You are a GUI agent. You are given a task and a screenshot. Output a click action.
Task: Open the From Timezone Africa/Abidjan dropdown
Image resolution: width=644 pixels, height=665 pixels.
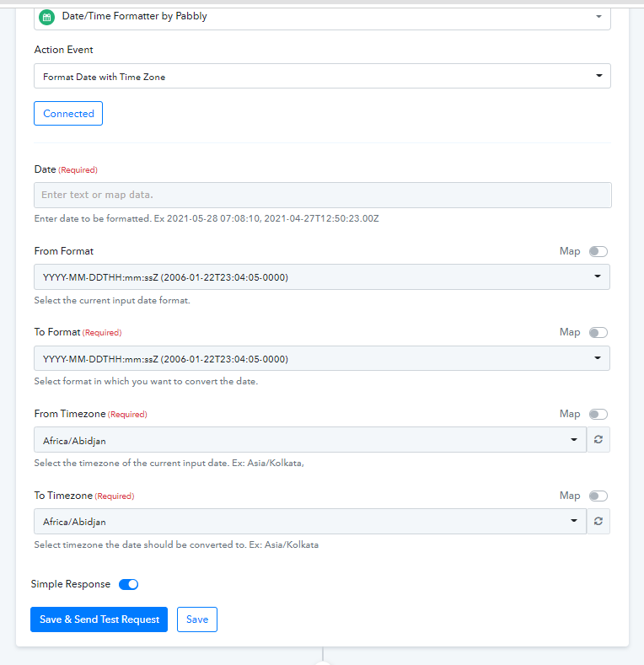point(310,440)
